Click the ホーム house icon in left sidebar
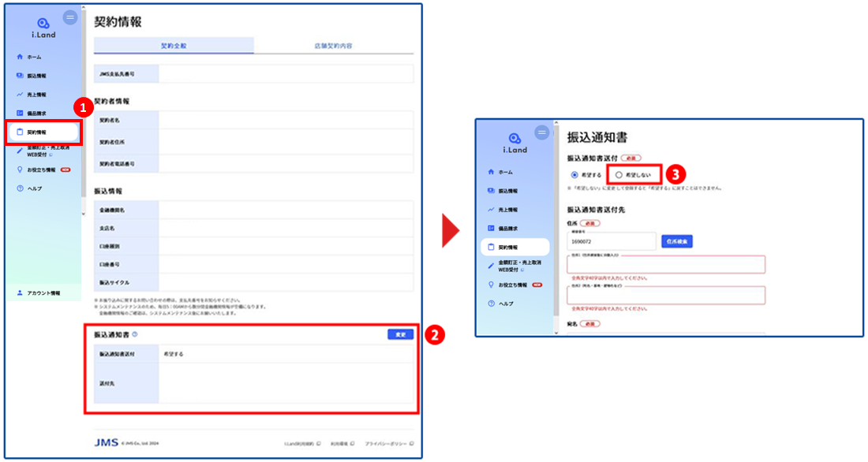 click(x=21, y=57)
